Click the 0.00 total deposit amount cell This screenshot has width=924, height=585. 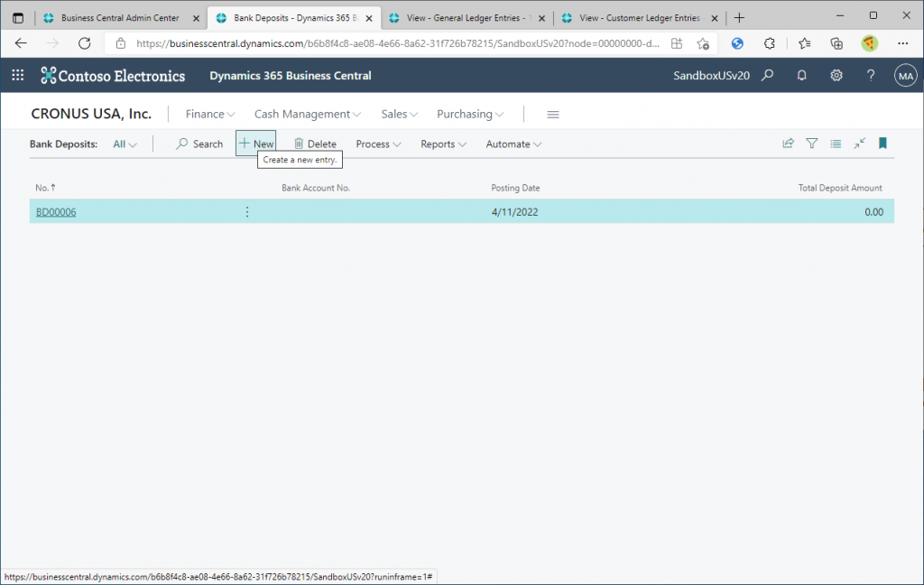873,212
